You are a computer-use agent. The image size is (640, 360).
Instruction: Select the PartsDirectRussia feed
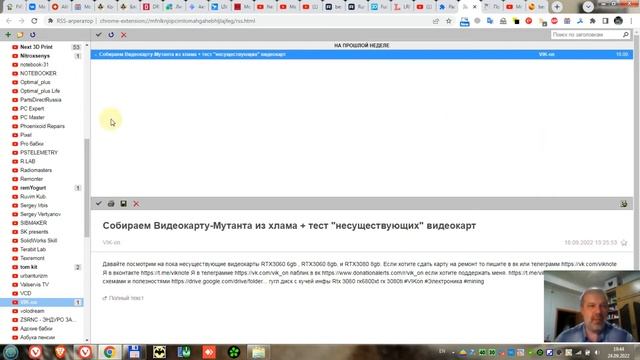pos(41,100)
